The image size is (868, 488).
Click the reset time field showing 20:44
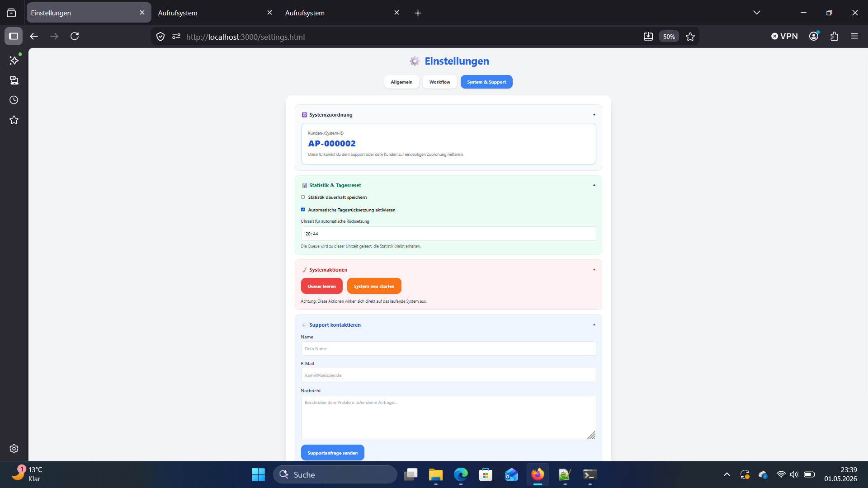448,234
